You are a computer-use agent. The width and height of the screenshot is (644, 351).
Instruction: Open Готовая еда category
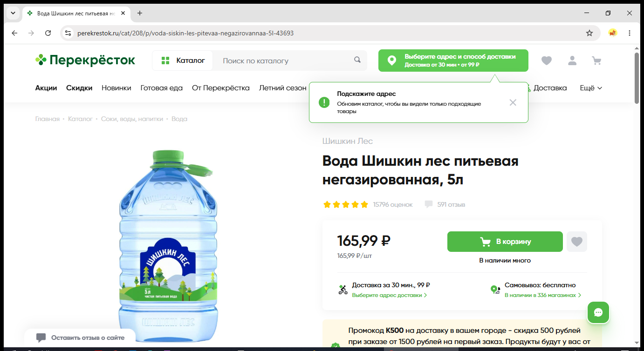[x=162, y=88]
